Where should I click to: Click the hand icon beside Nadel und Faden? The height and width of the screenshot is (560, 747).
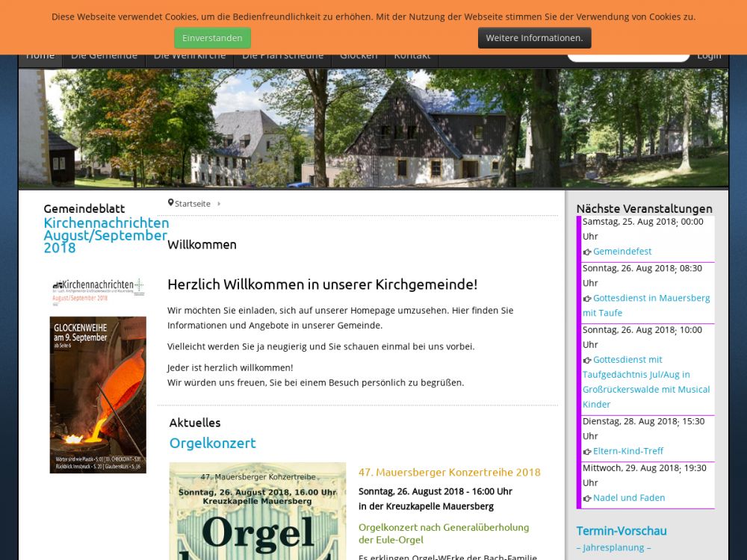point(587,499)
